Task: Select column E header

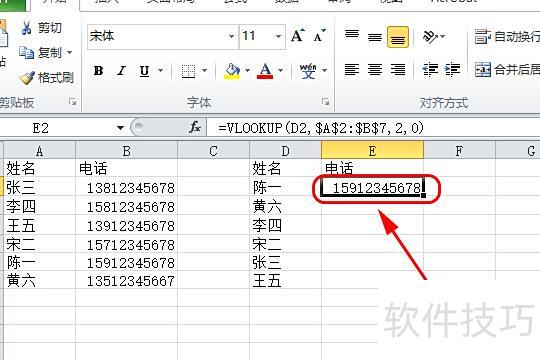Action: click(x=372, y=151)
